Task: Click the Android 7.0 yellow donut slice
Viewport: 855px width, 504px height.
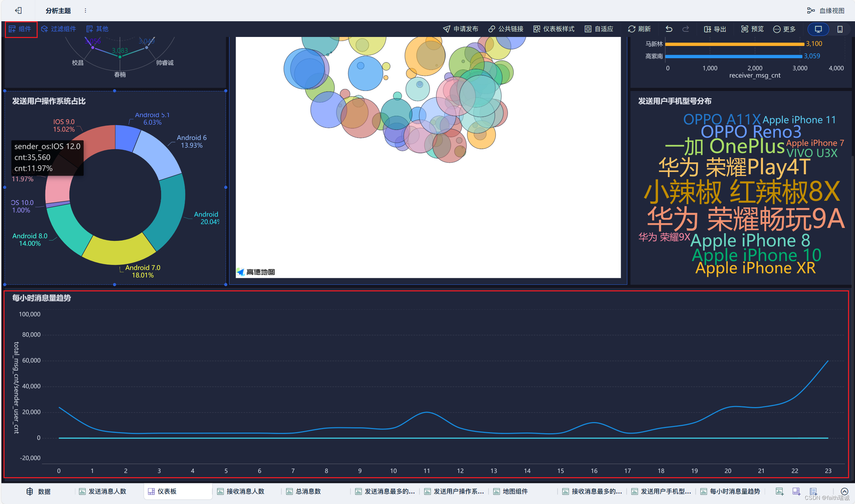Action: click(x=118, y=252)
